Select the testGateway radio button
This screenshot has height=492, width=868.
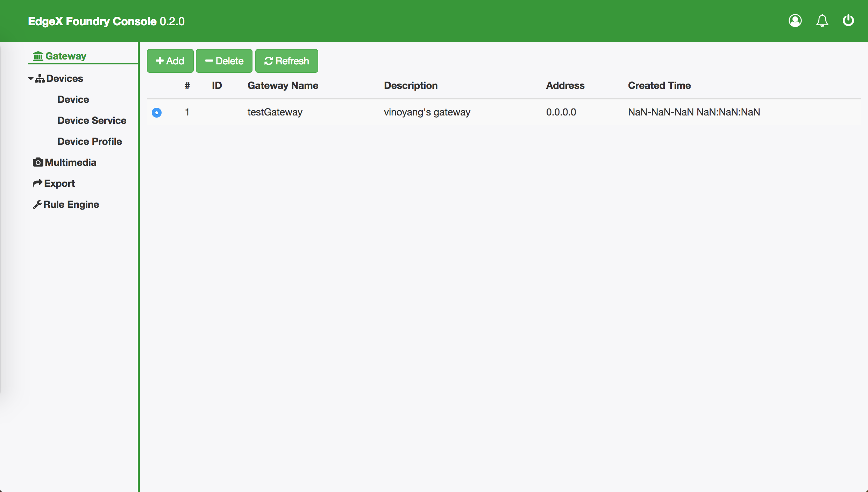point(157,112)
